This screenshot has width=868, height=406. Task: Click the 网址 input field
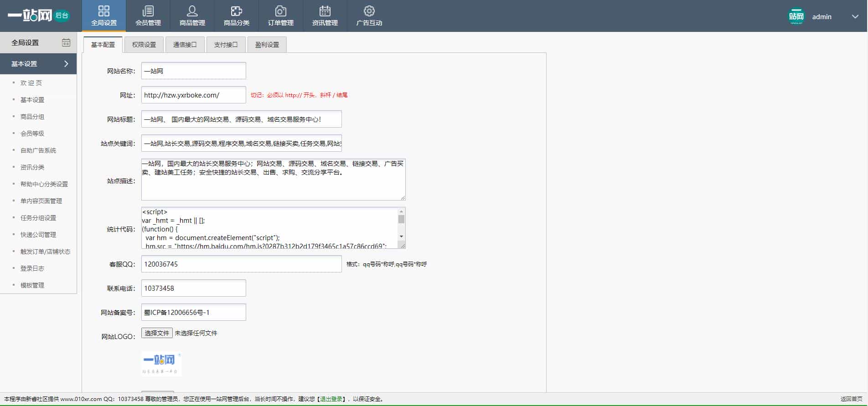pyautogui.click(x=194, y=95)
